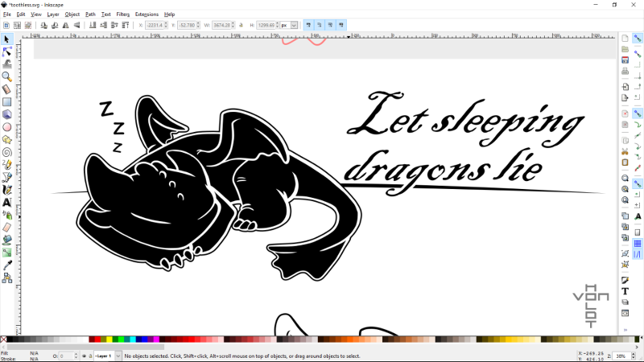This screenshot has width=644, height=362.
Task: Select the Gradient tool
Action: pyautogui.click(x=6, y=253)
